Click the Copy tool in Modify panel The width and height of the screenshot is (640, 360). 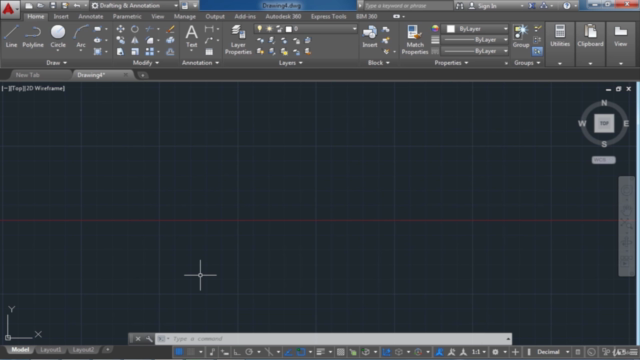(120, 40)
